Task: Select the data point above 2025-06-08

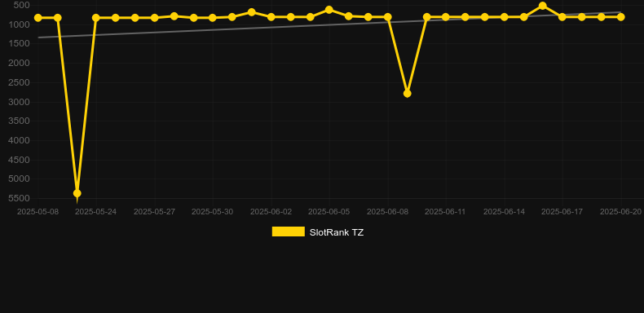Action: tap(387, 17)
